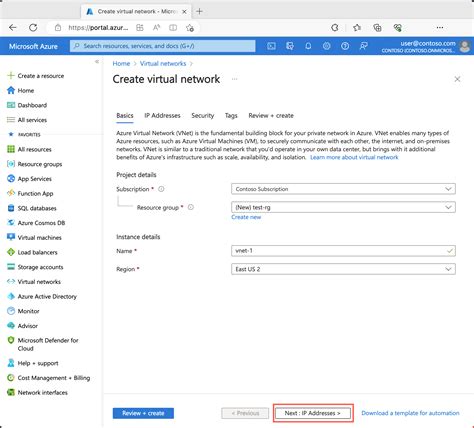Image resolution: width=474 pixels, height=428 pixels.
Task: Open Azure Cosmos DB in sidebar
Action: [36, 223]
